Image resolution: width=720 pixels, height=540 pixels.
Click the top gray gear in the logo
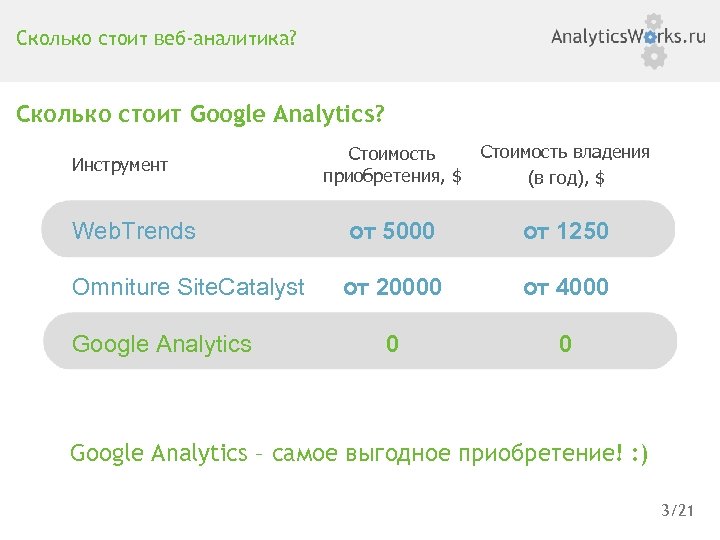[x=654, y=22]
